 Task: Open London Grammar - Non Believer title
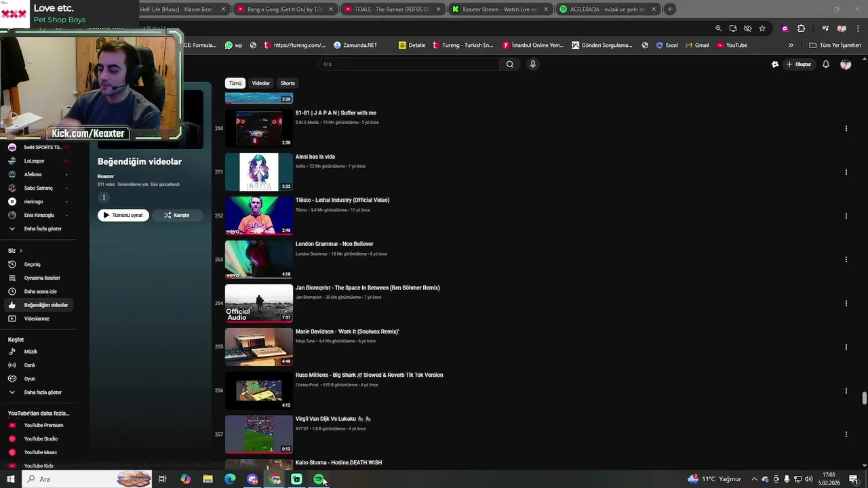[x=334, y=244]
